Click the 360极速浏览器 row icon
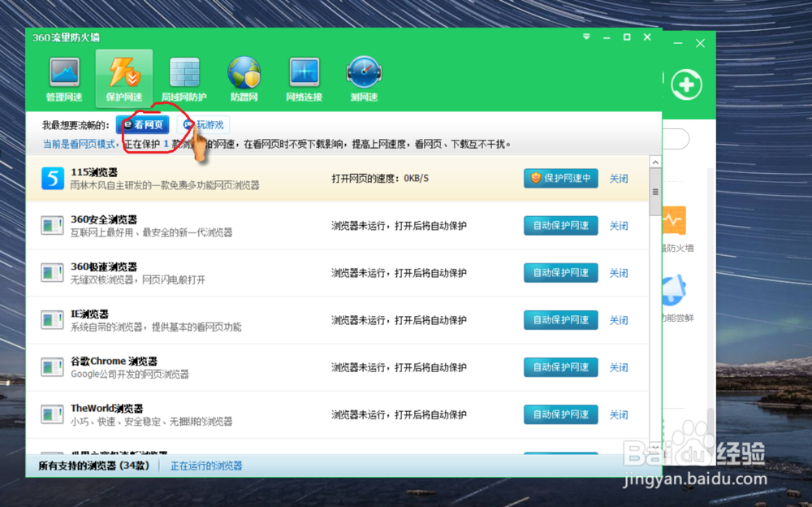 point(52,273)
